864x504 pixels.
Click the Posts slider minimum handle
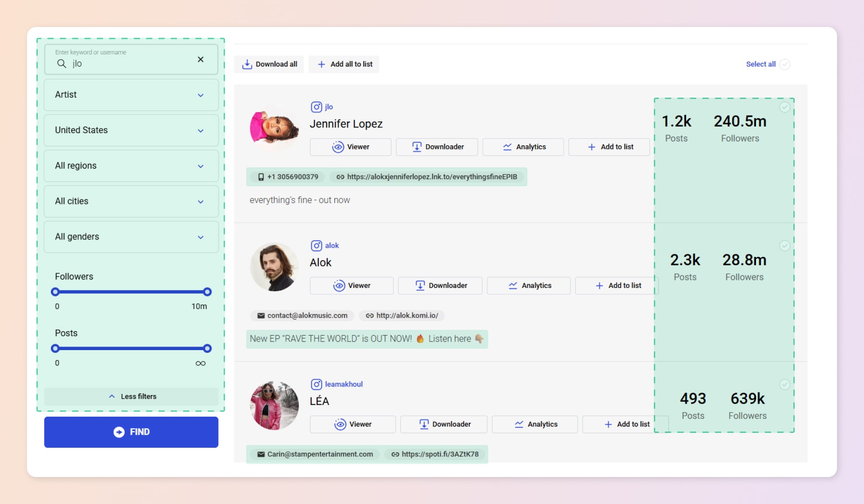[x=55, y=348]
